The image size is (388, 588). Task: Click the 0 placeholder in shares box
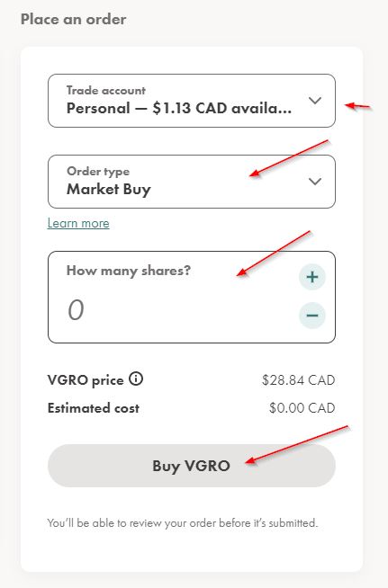(x=76, y=310)
